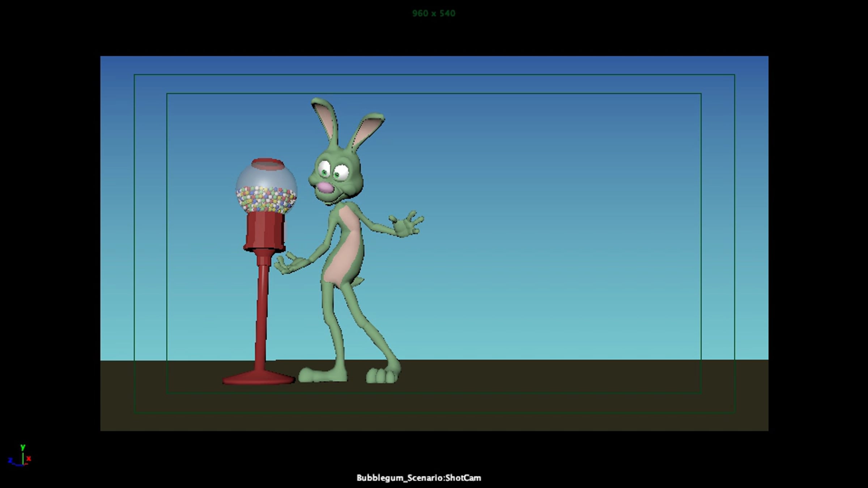This screenshot has width=868, height=488.
Task: Select the gumball machine's round base
Action: point(258,379)
